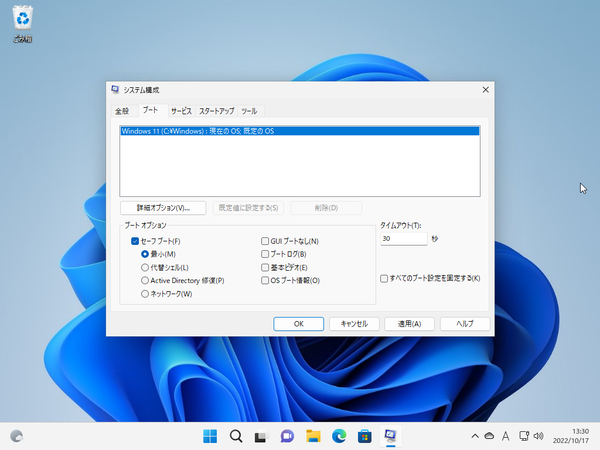This screenshot has width=600, height=450.
Task: Switch to the サービス tab
Action: [x=181, y=111]
